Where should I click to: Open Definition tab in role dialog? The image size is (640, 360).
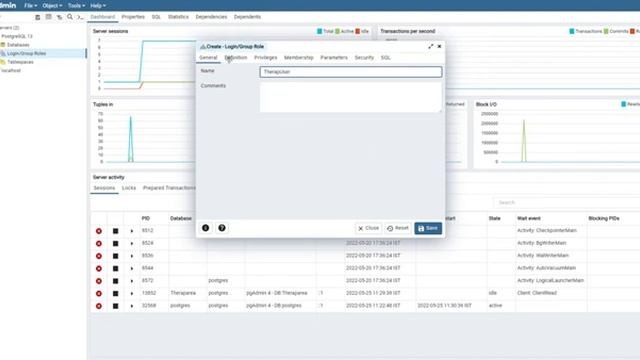(236, 58)
